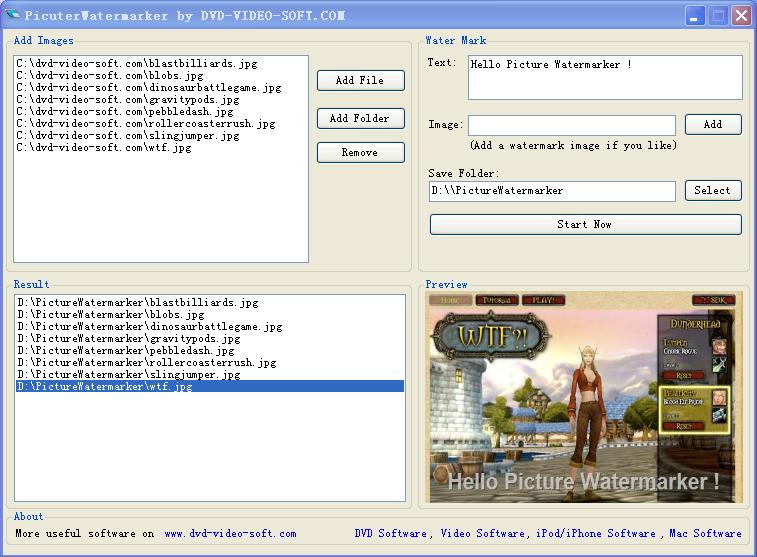This screenshot has width=757, height=557.
Task: Click the watermark Text input box
Action: point(605,78)
